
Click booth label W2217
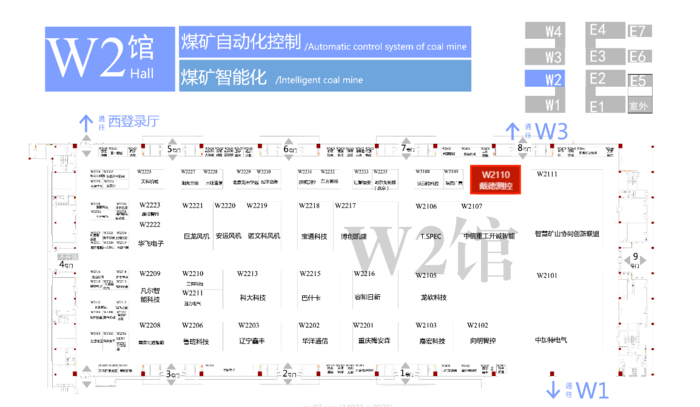pyautogui.click(x=346, y=206)
